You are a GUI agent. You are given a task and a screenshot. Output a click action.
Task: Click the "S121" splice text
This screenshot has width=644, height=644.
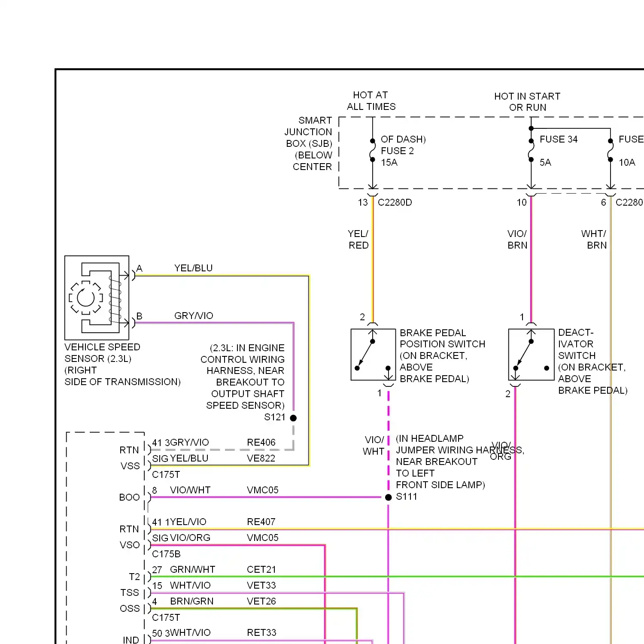(x=275, y=417)
